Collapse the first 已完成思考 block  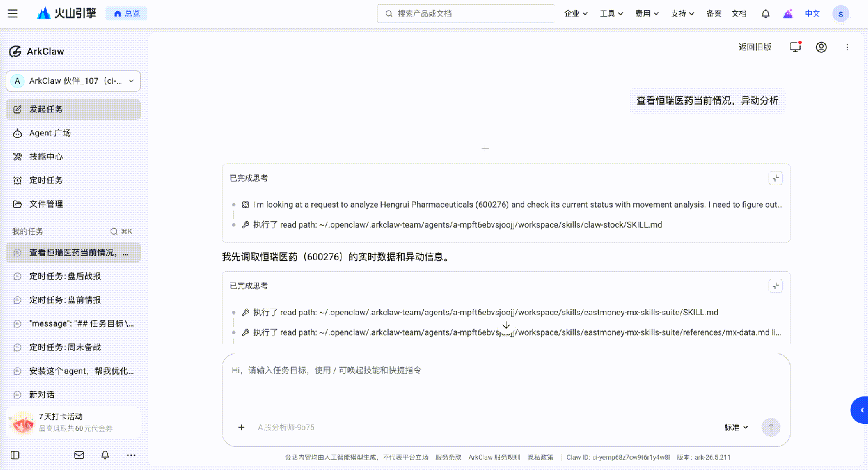[x=776, y=178]
